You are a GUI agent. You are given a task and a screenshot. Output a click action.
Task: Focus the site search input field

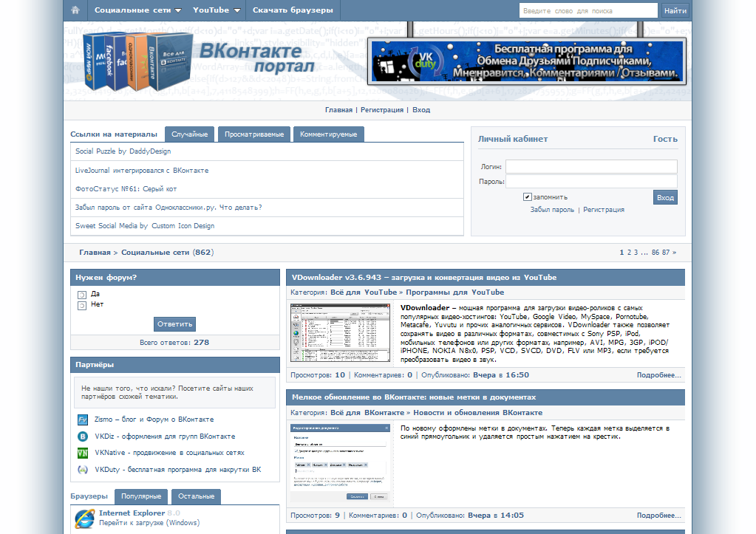click(588, 10)
